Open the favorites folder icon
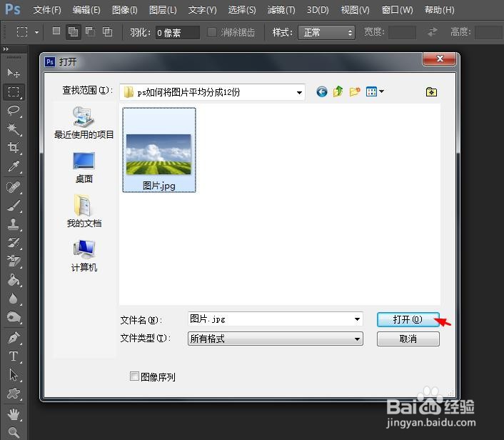Screen dimensions: 504x440 click(x=431, y=92)
